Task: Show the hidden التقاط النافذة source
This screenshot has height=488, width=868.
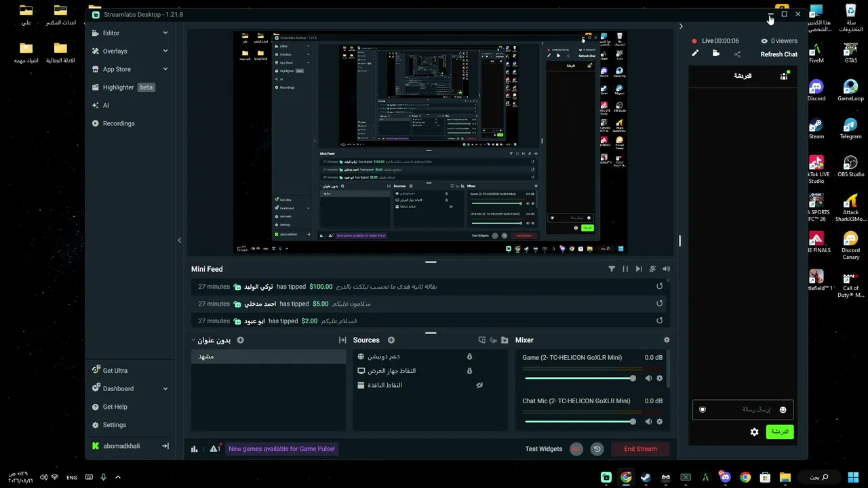Action: [479, 385]
